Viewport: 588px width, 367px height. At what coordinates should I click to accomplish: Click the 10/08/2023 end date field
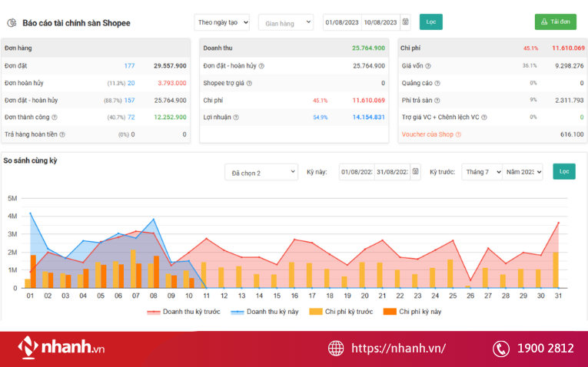coord(380,22)
